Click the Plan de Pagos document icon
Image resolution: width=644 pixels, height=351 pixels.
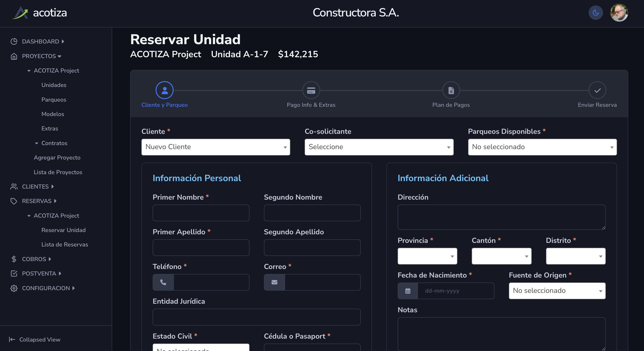click(451, 90)
